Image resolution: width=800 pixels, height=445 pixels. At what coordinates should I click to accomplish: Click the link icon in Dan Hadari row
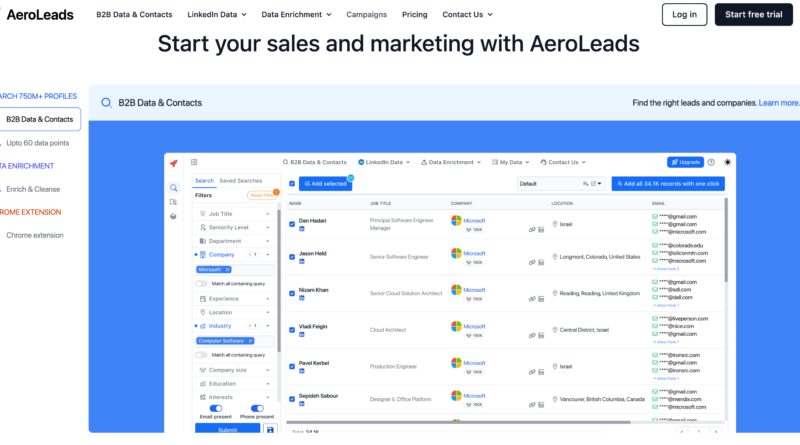pos(532,230)
